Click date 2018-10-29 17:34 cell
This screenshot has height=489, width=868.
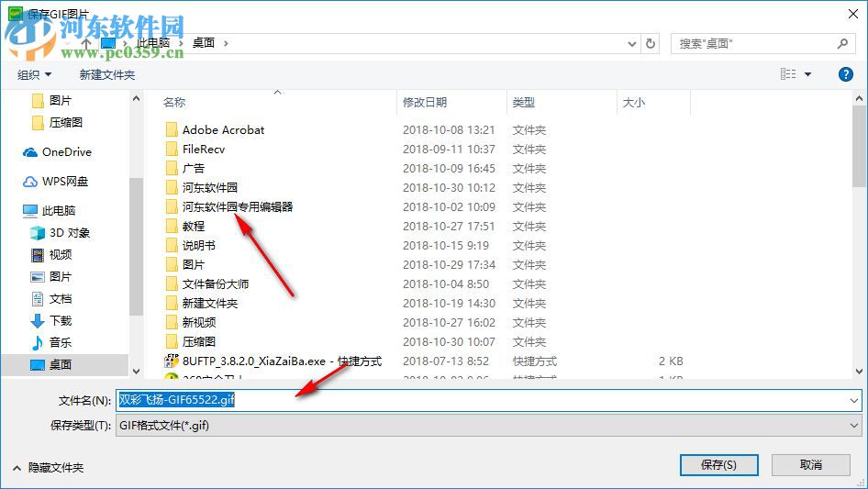coord(449,265)
